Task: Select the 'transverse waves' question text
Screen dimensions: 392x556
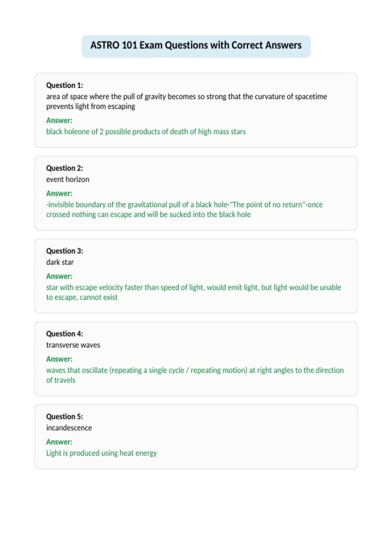Action: [x=73, y=345]
